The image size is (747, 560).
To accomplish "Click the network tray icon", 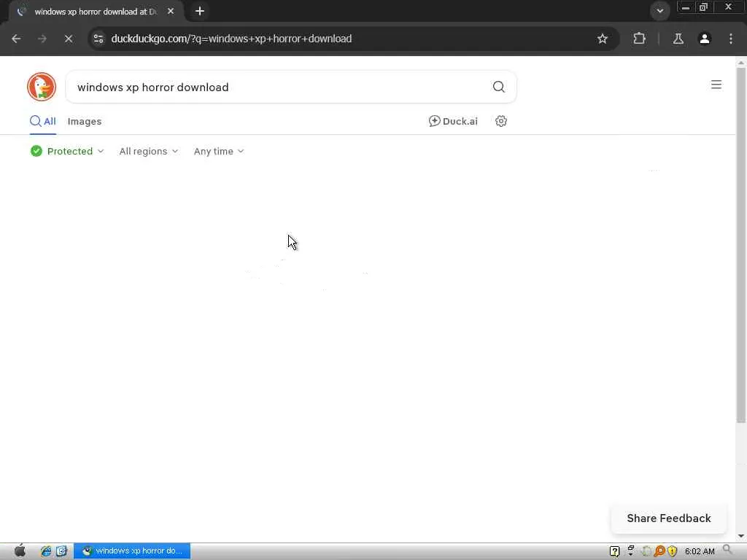I will click(630, 551).
